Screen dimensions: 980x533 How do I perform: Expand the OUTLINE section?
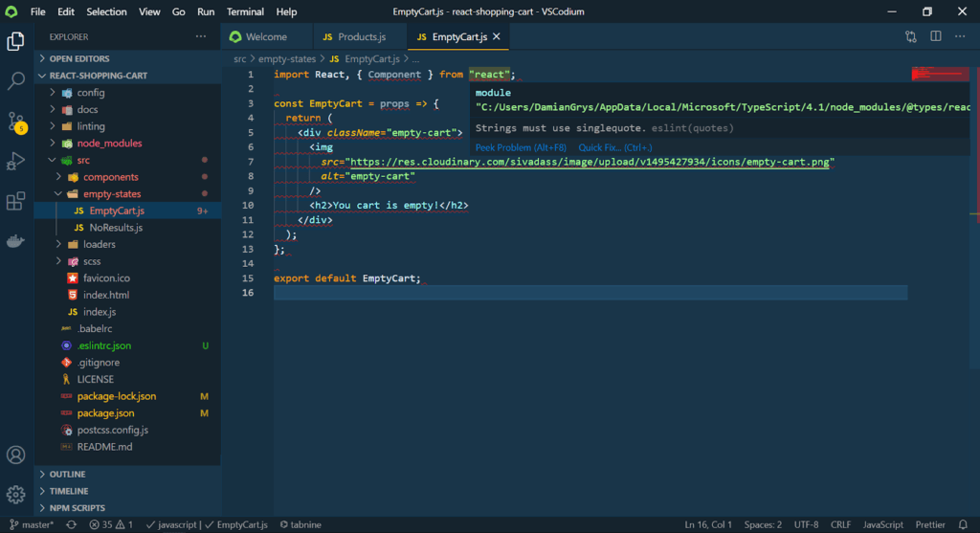click(67, 474)
